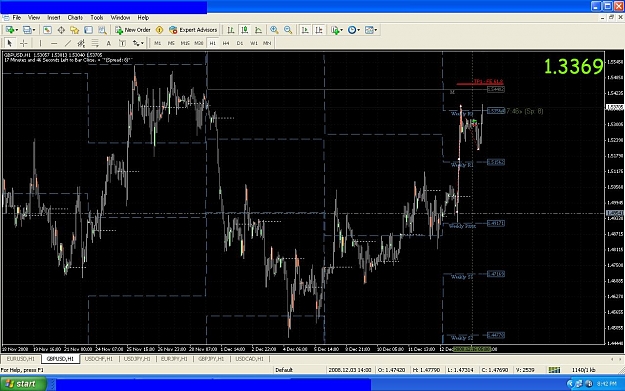Toggle the Terminal panel icon
The width and height of the screenshot is (625, 391).
coord(88,30)
